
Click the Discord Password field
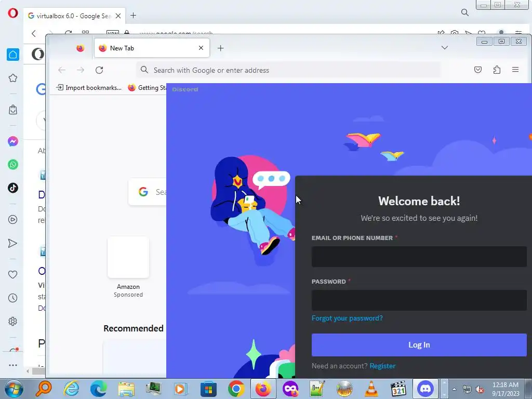coord(419,300)
